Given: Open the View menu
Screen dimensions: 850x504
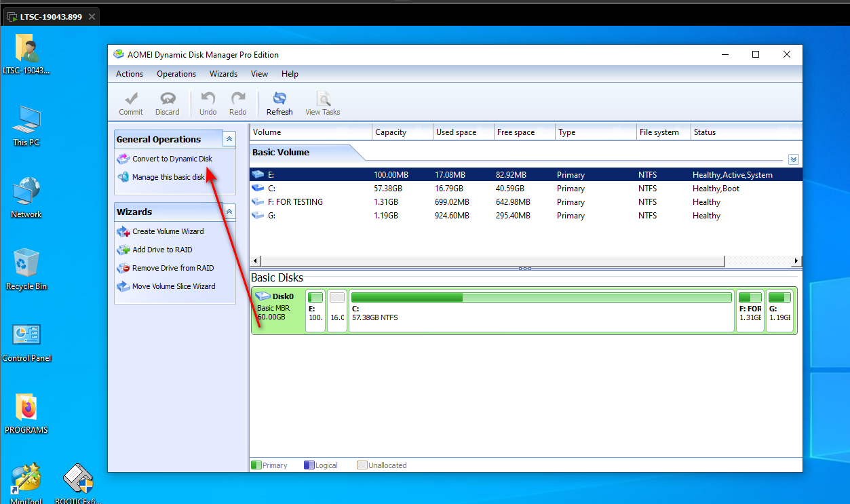Looking at the screenshot, I should pos(259,74).
